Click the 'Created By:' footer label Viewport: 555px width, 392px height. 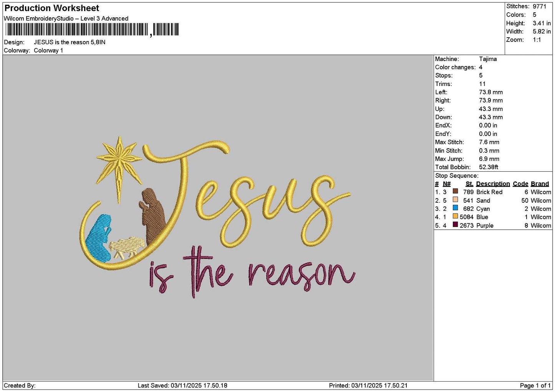pyautogui.click(x=20, y=385)
